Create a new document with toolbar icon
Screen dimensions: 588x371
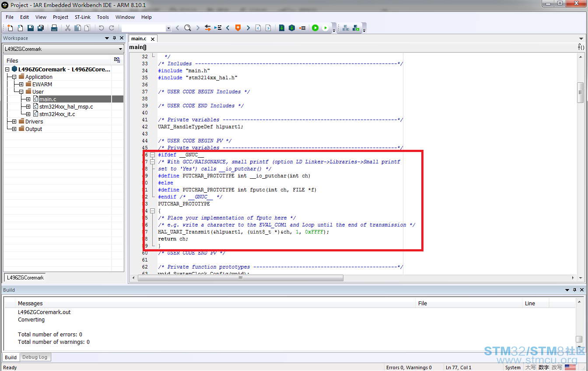tap(10, 28)
